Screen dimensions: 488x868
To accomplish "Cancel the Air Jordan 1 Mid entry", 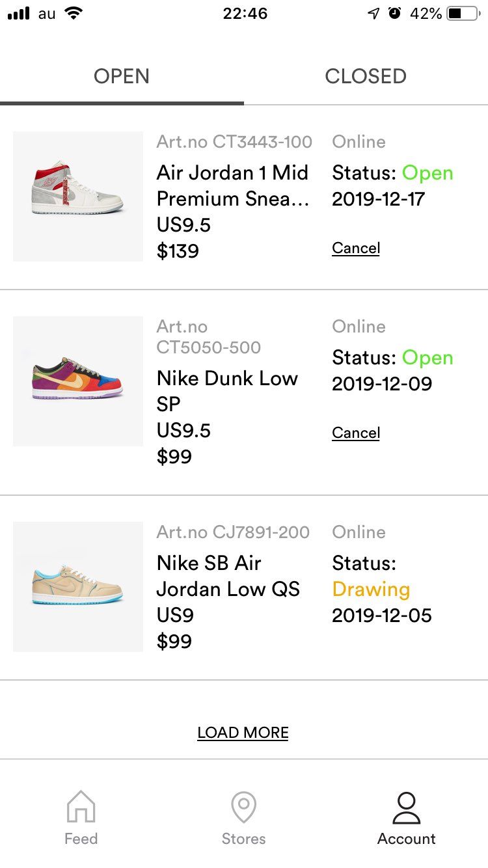I will (x=356, y=248).
